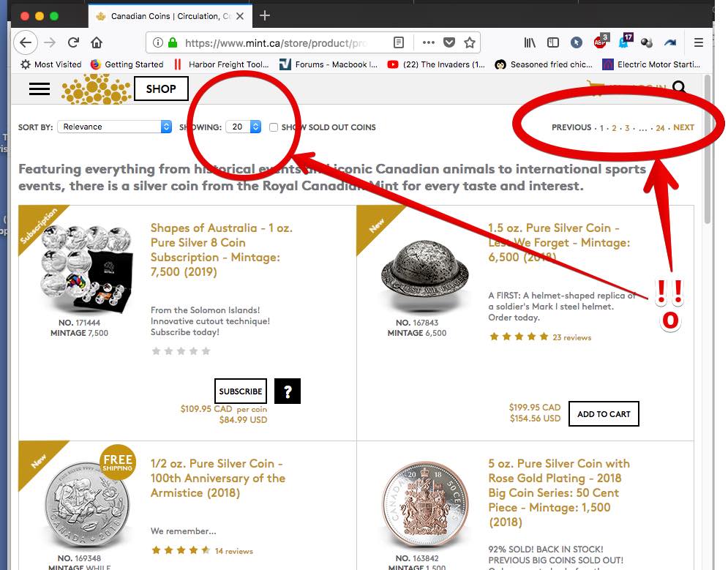
Task: Open Lest We Forget coin title link
Action: (x=559, y=242)
